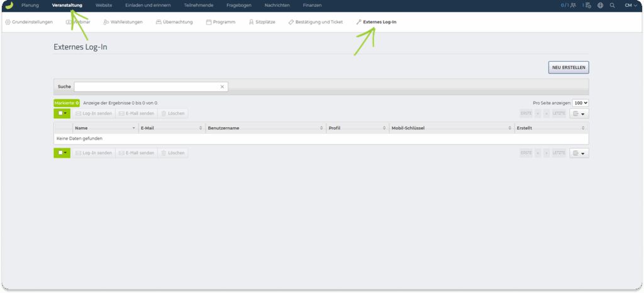Open the Grundeinstellungen settings tab
The height and width of the screenshot is (293, 644).
click(28, 22)
